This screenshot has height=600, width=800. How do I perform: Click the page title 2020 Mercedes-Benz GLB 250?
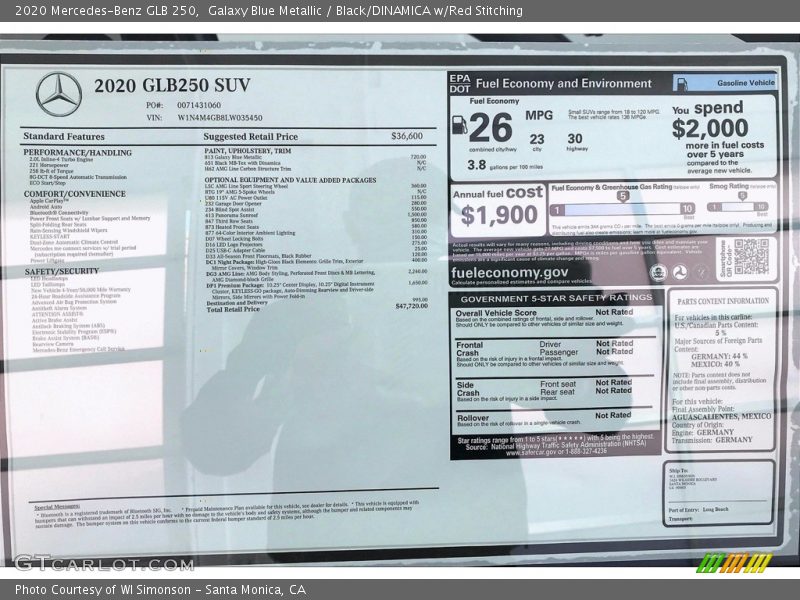[106, 10]
